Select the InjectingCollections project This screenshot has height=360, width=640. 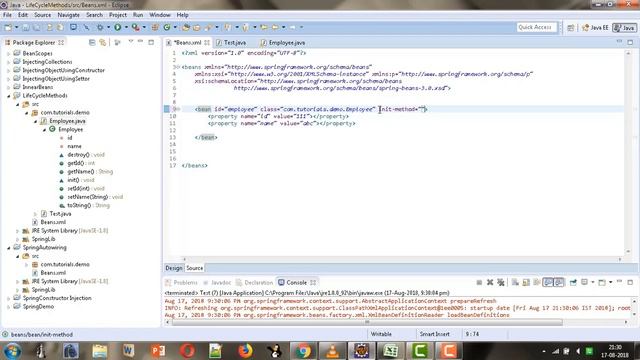(43, 62)
